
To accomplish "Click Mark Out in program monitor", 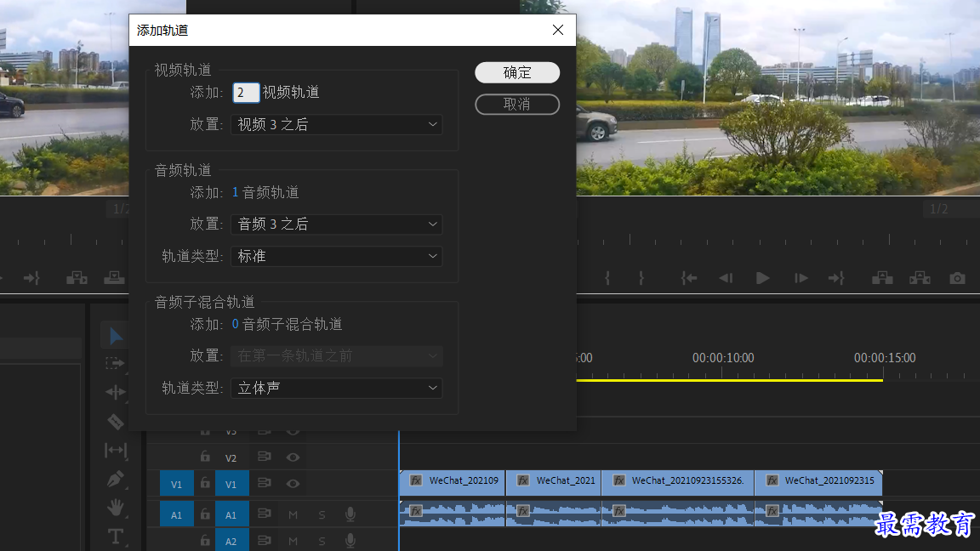I will coord(641,278).
